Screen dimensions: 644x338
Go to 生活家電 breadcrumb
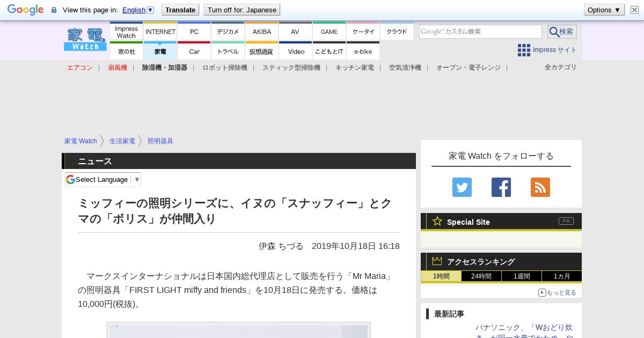(122, 141)
